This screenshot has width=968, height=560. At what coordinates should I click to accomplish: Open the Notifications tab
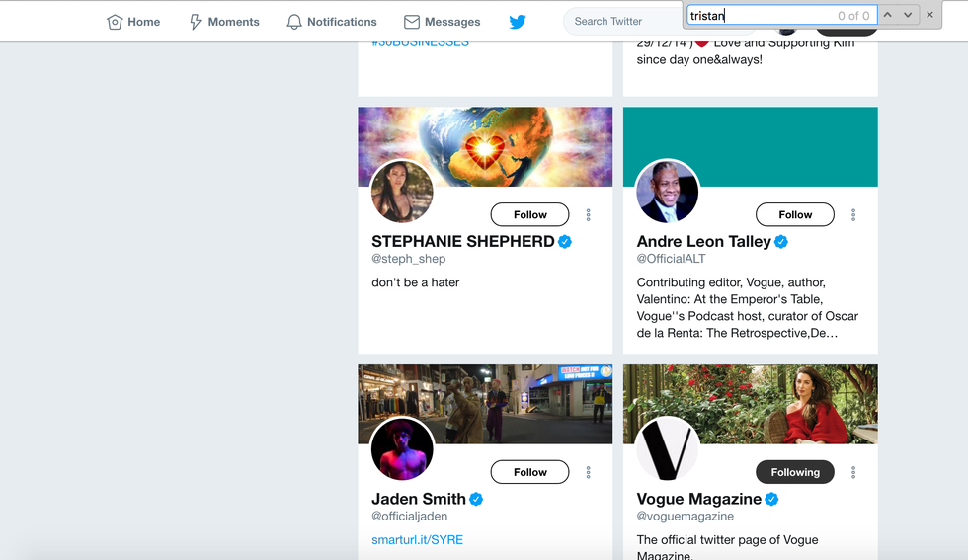click(x=332, y=22)
